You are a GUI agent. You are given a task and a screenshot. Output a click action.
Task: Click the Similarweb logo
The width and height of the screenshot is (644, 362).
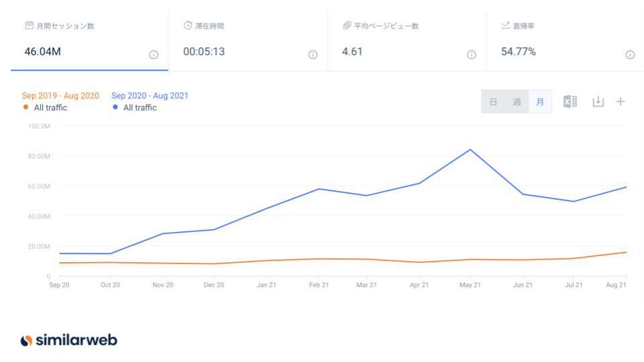[x=69, y=341]
